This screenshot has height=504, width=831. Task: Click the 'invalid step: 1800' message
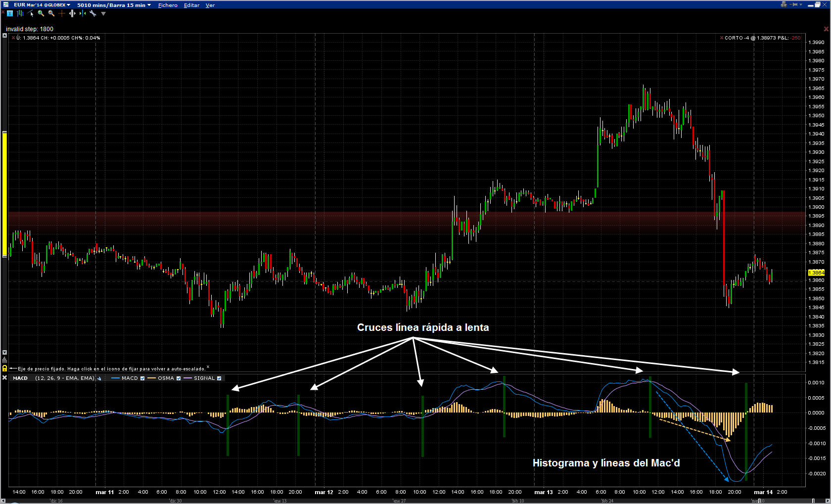pos(30,29)
